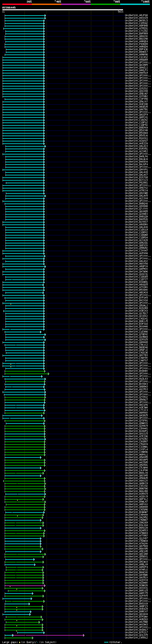Viewport: 152px width, 644px height.
Task: Select hit label UniRef100_A1DL63
Action: (x=136, y=379)
